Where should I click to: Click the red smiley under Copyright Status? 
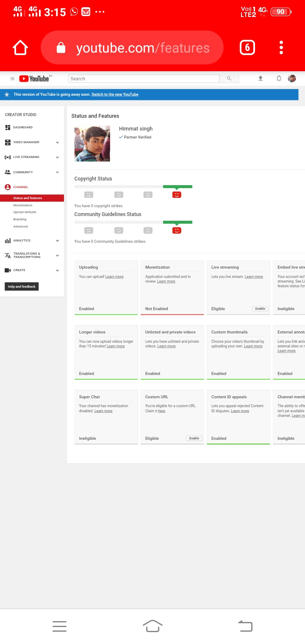177,194
